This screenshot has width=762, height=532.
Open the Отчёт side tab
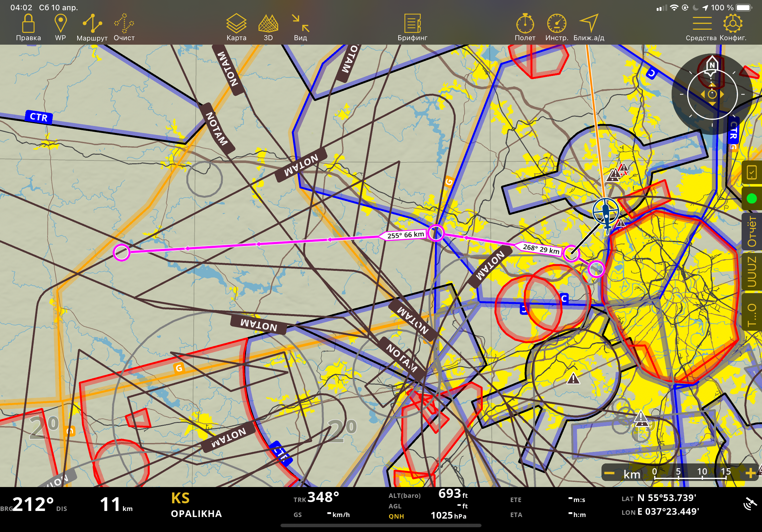(x=752, y=231)
